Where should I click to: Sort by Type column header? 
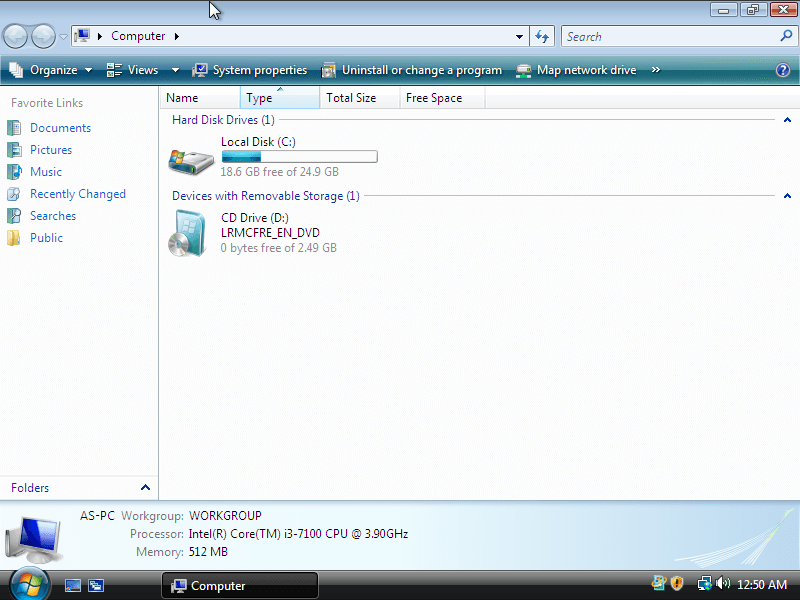[x=280, y=97]
